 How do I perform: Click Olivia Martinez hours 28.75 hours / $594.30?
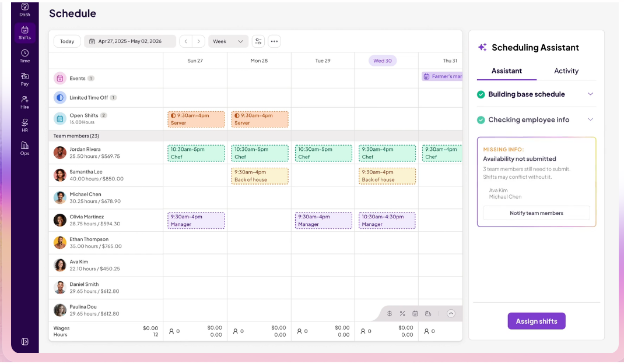94,224
